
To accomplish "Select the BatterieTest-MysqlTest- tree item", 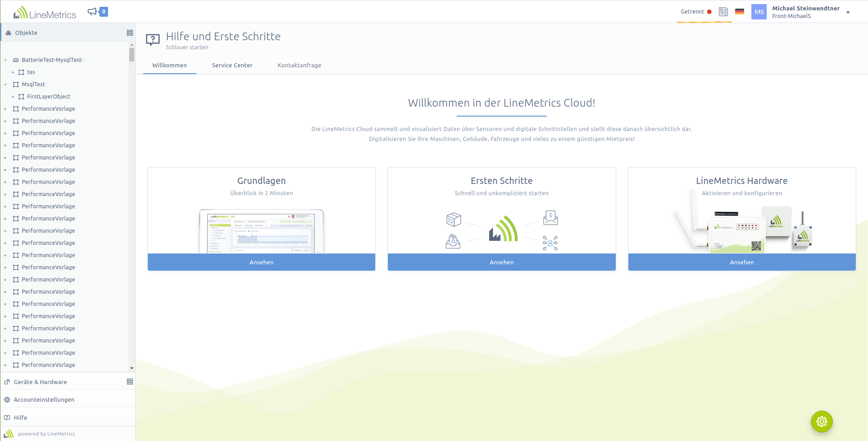I will tap(52, 60).
